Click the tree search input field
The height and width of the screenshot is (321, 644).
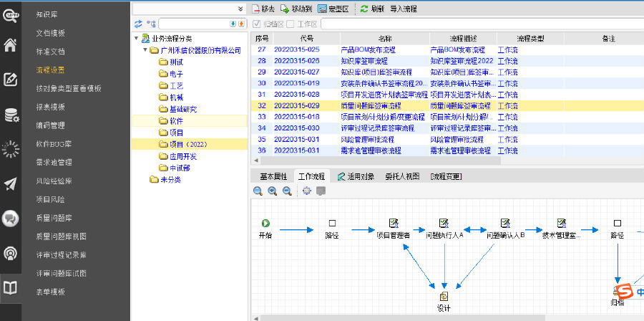pyautogui.click(x=192, y=24)
